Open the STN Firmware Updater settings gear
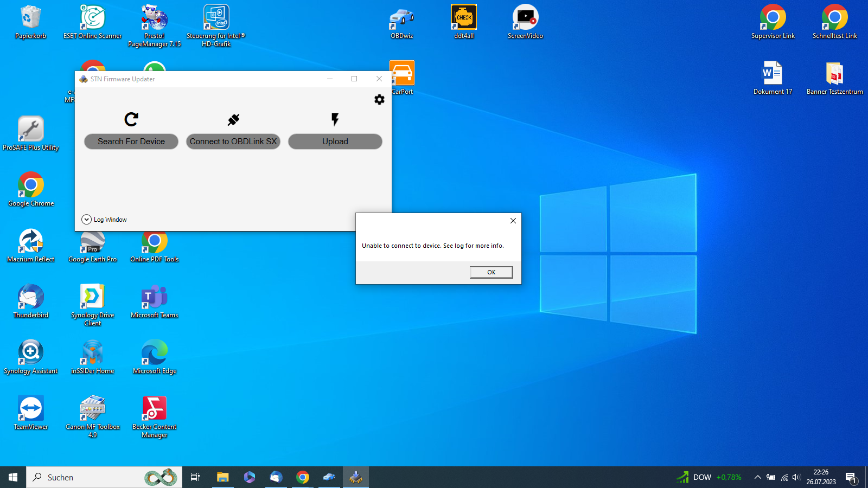 (379, 100)
